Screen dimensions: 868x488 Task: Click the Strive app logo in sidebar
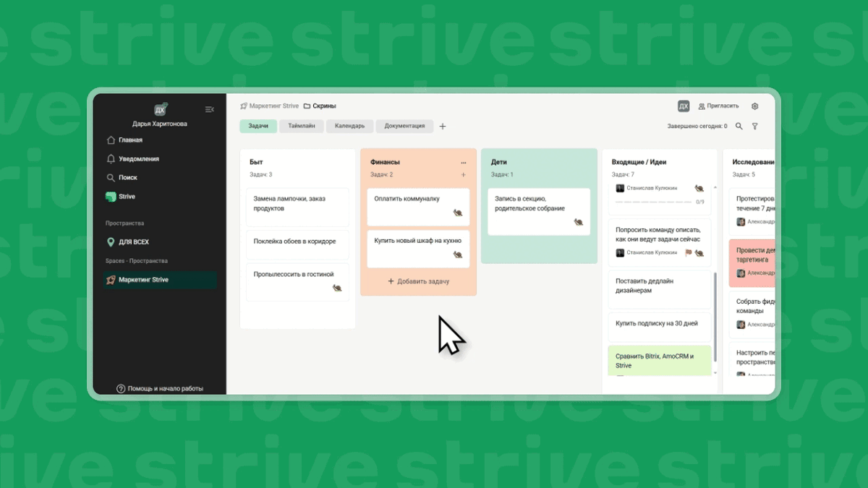(x=110, y=196)
